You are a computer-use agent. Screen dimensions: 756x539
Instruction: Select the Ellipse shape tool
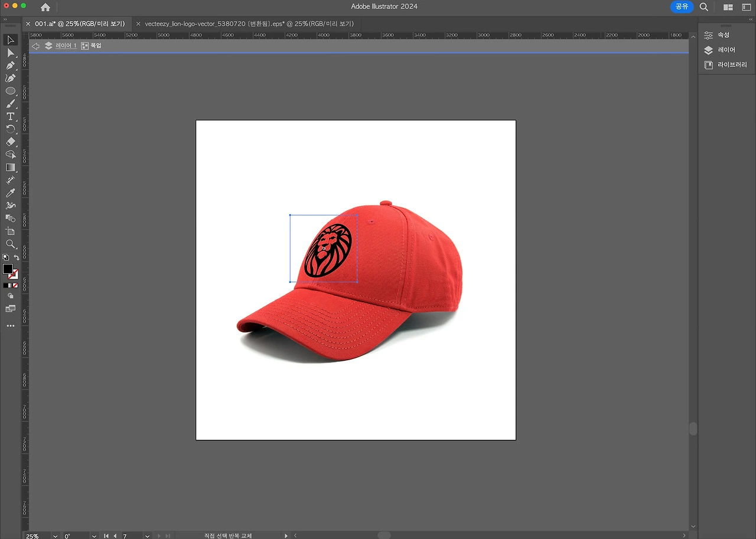pyautogui.click(x=10, y=91)
